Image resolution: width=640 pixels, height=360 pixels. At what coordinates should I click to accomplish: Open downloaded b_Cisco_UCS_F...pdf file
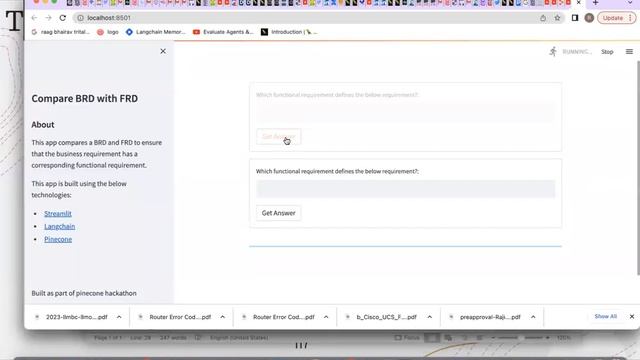[386, 317]
